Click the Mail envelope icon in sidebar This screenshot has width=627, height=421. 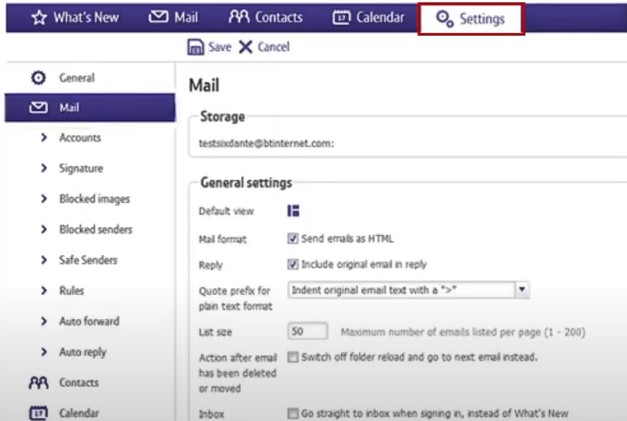[38, 108]
